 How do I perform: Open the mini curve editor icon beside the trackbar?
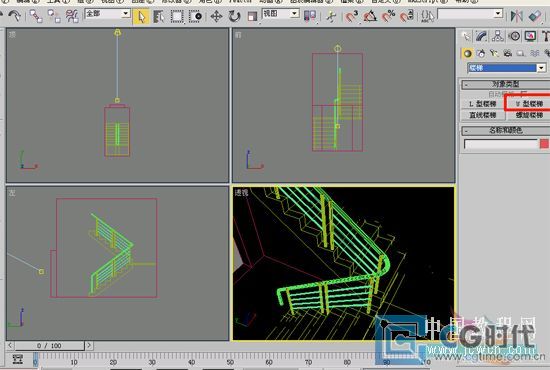pos(18,359)
